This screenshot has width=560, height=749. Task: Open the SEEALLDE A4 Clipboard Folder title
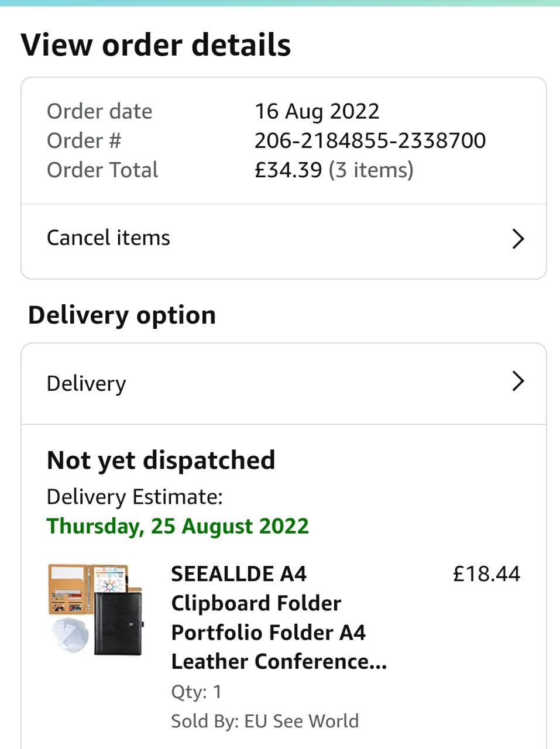point(279,617)
